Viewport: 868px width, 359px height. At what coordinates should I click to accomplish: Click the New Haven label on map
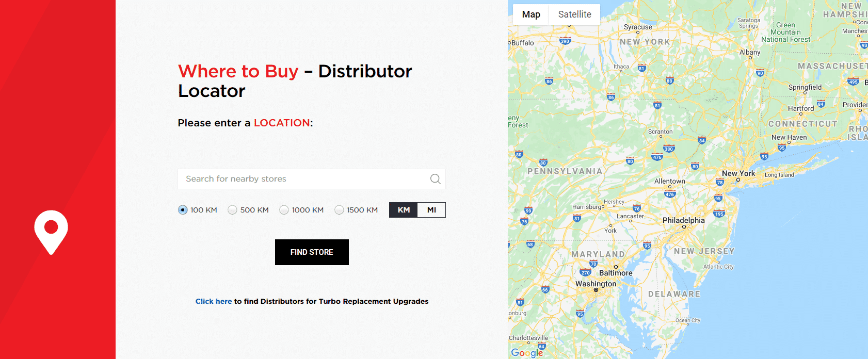(x=789, y=137)
